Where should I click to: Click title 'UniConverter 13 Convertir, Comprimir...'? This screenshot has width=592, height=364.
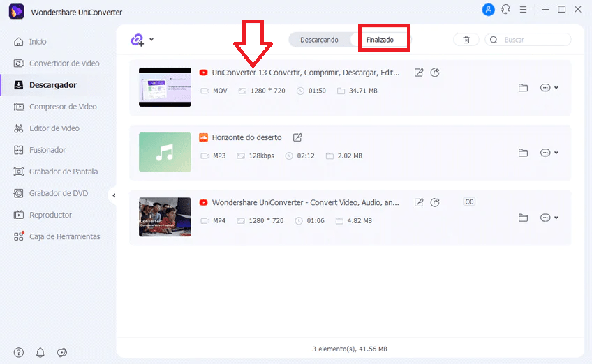pyautogui.click(x=306, y=73)
